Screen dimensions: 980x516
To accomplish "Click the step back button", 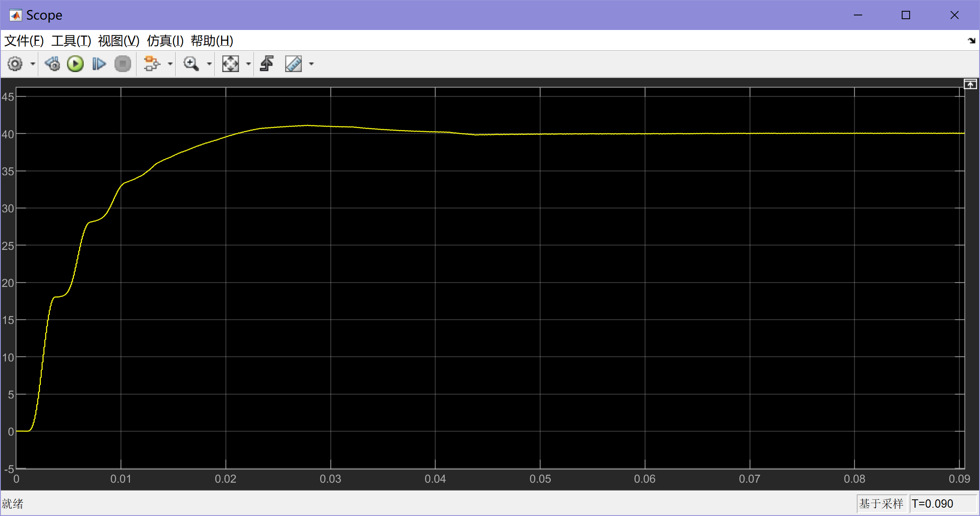I will (52, 64).
